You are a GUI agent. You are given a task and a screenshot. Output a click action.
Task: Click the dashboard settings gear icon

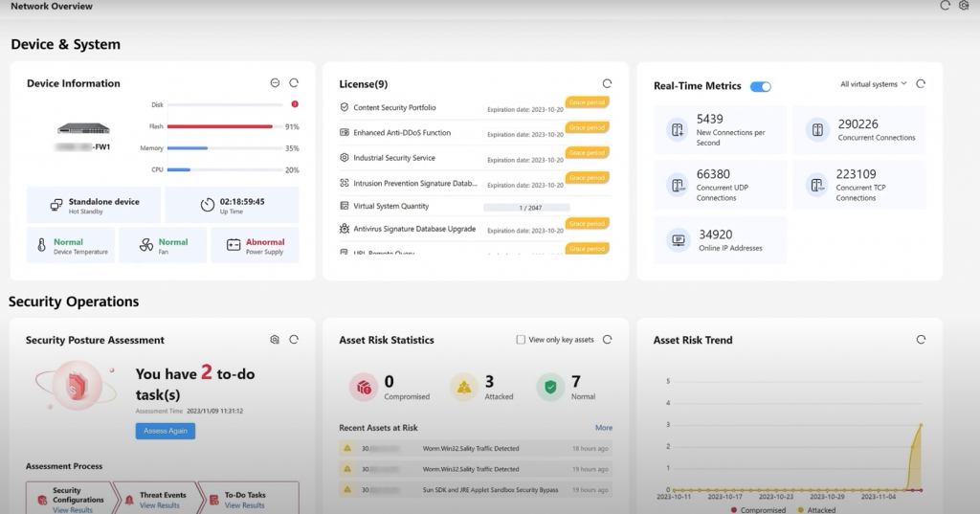click(x=964, y=6)
